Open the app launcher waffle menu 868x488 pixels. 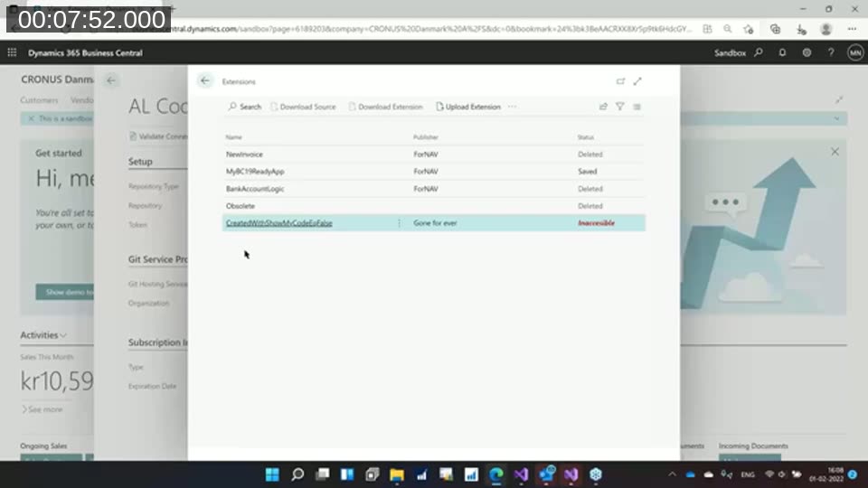tap(12, 52)
